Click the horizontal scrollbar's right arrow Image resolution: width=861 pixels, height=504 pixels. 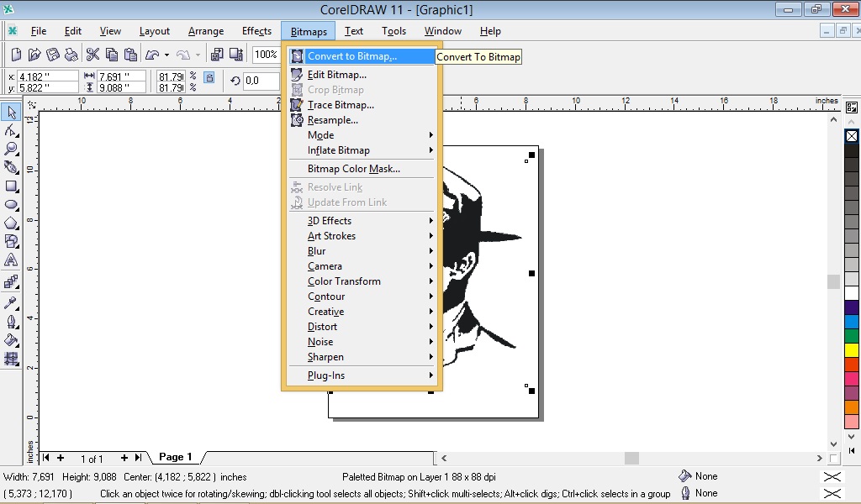point(821,458)
